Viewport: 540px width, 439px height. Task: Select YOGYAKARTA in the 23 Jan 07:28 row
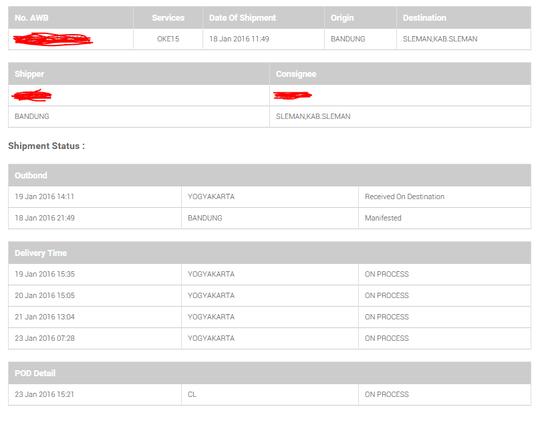click(211, 338)
